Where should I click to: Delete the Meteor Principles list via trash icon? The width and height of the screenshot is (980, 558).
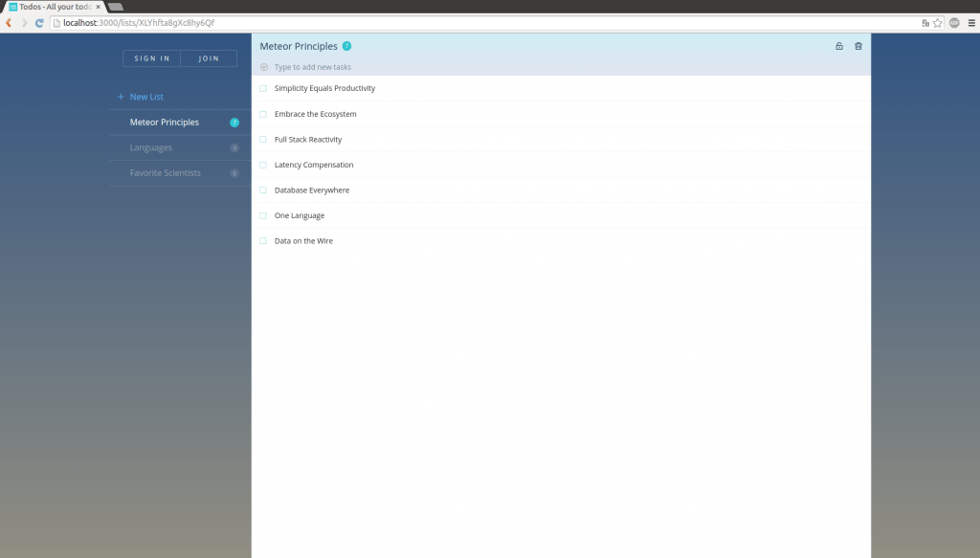coord(858,45)
